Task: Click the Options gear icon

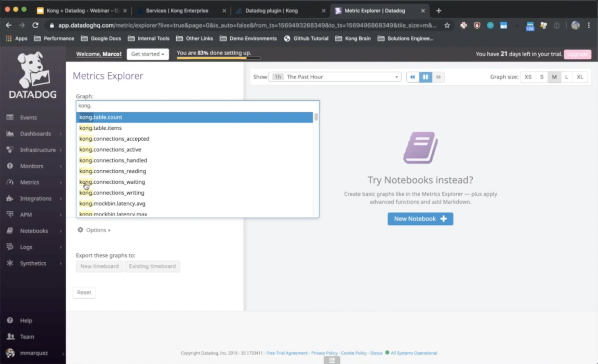Action: (x=80, y=230)
